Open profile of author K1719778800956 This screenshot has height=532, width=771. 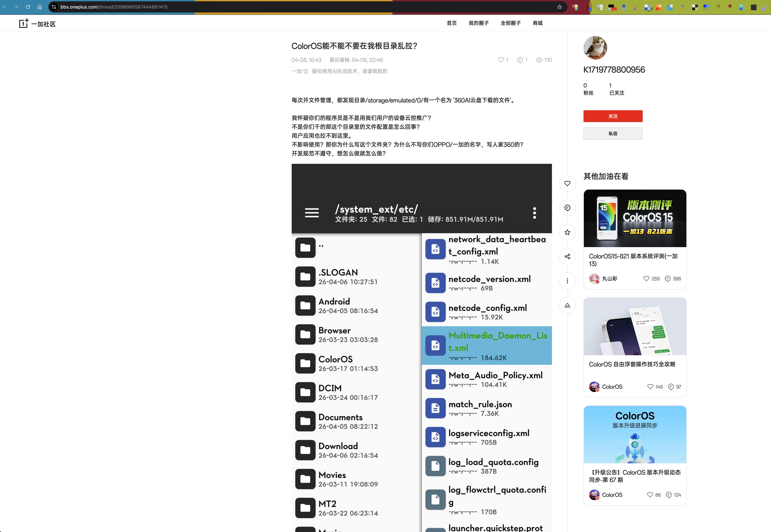[614, 70]
